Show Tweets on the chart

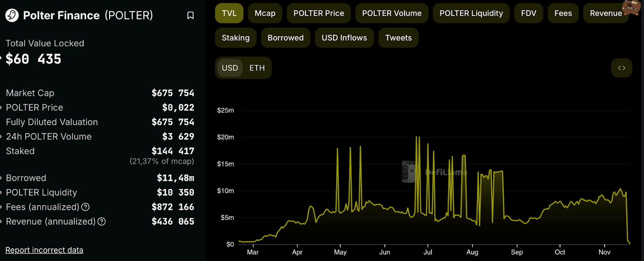click(x=398, y=38)
